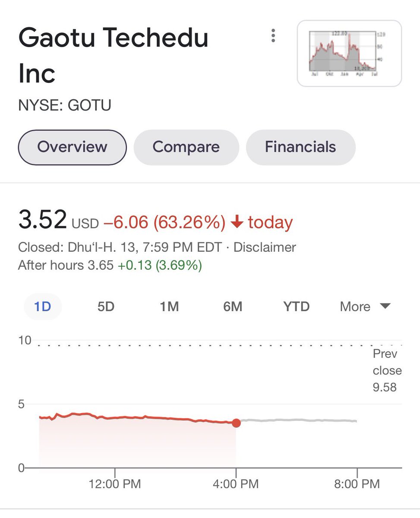
Task: Select the 1M chart range
Action: [169, 307]
